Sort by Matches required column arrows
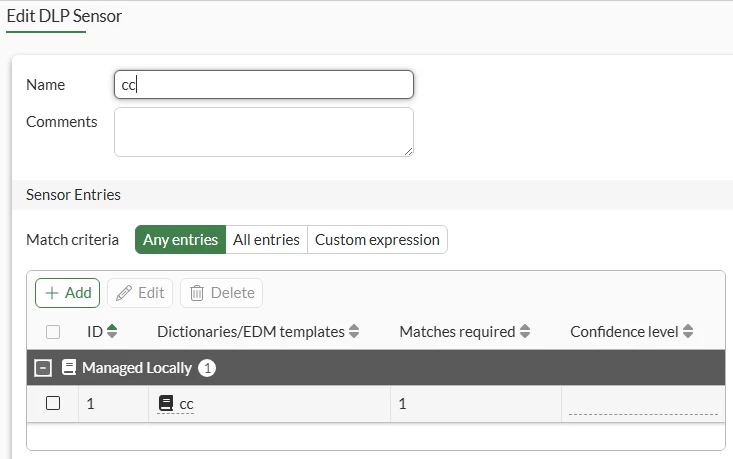733x459 pixels. pos(525,331)
